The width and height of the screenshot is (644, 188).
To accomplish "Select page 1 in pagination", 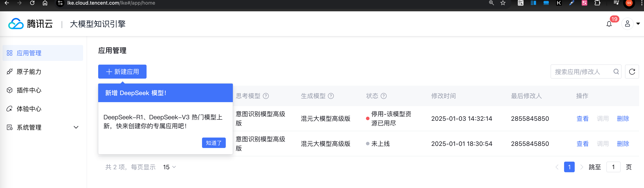I will [569, 167].
